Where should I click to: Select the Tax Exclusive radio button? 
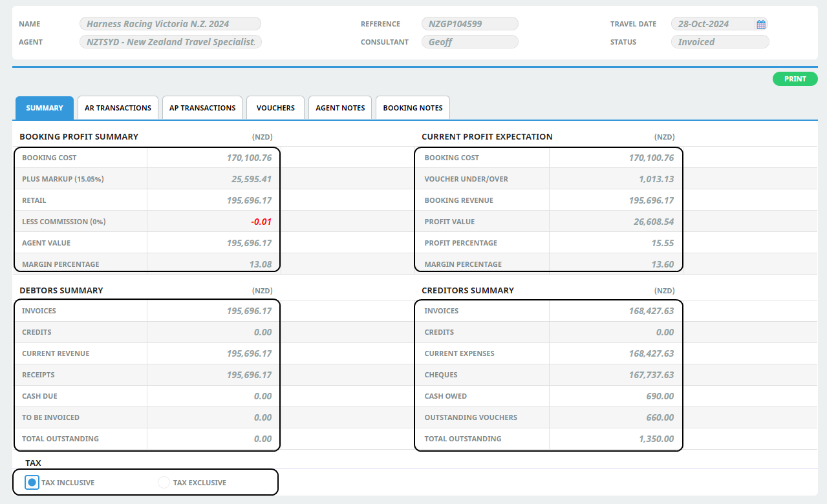tap(164, 483)
